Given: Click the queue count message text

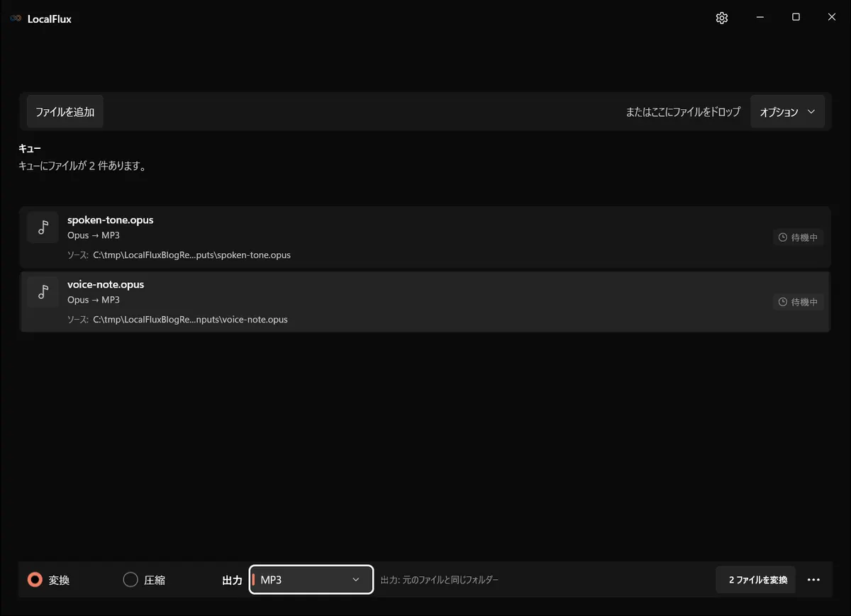Looking at the screenshot, I should pos(82,167).
